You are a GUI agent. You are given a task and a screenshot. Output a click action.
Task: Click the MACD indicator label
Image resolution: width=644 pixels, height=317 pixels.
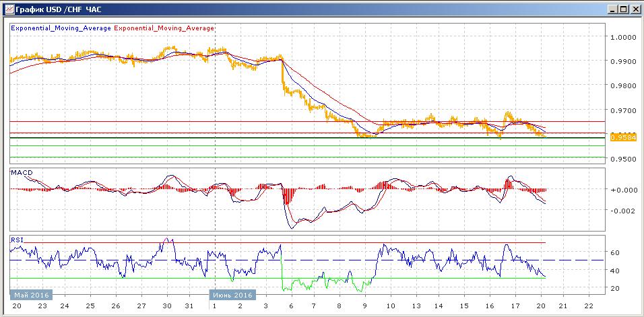[x=23, y=173]
